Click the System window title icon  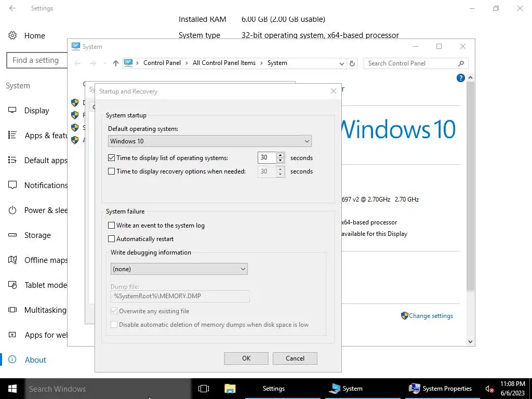point(76,46)
